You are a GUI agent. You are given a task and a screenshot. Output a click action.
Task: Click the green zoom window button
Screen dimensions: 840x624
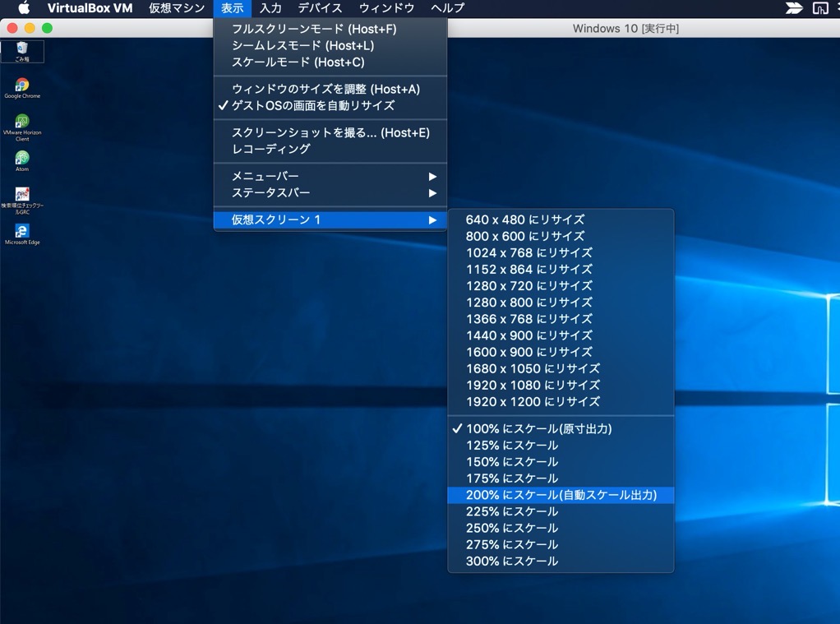47,29
